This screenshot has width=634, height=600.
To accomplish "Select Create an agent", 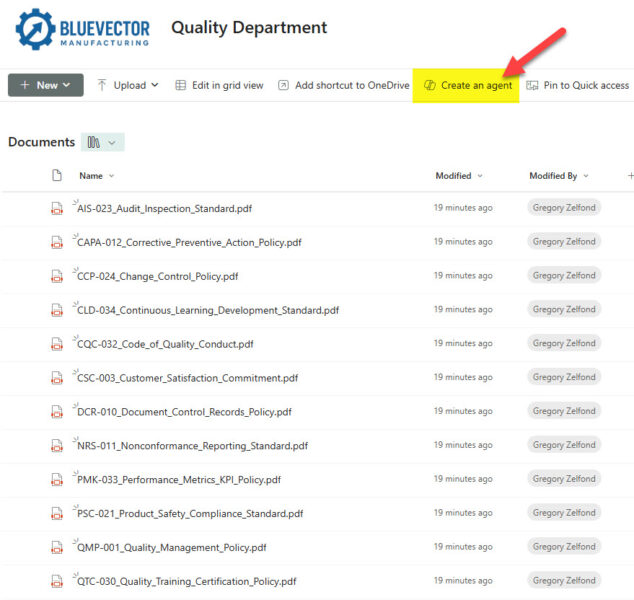I will point(476,85).
